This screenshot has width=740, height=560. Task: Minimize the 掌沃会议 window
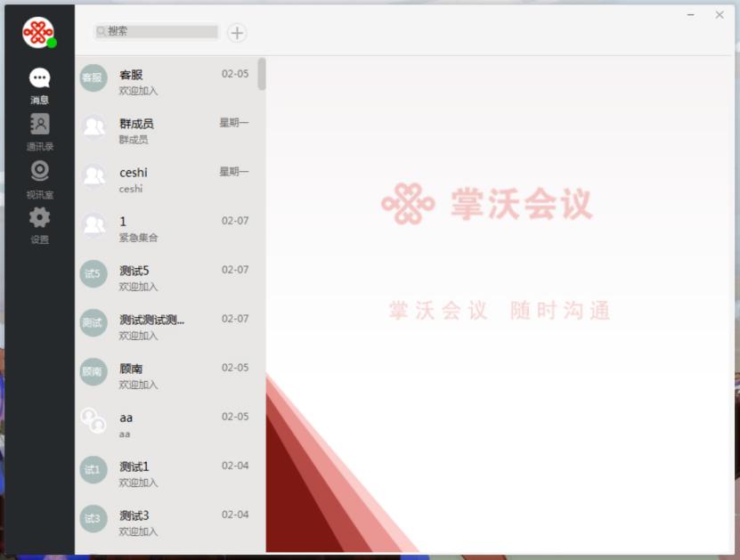(x=691, y=15)
